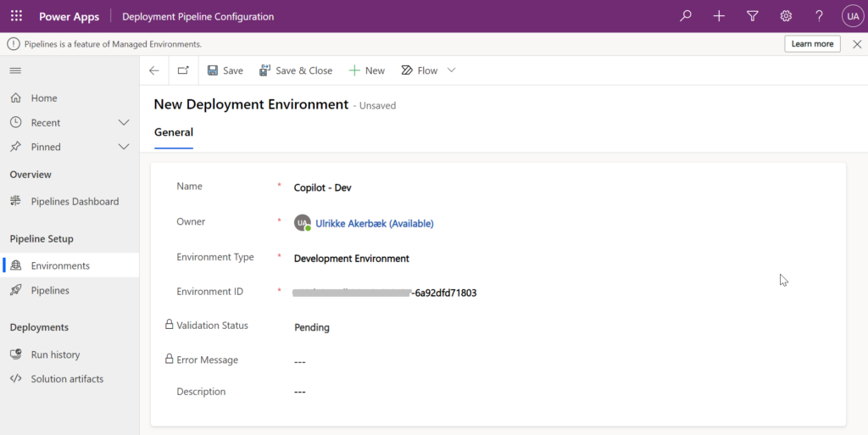Click the Pipelines Dashboard icon
Viewport: 868px width, 435px height.
pyautogui.click(x=15, y=201)
